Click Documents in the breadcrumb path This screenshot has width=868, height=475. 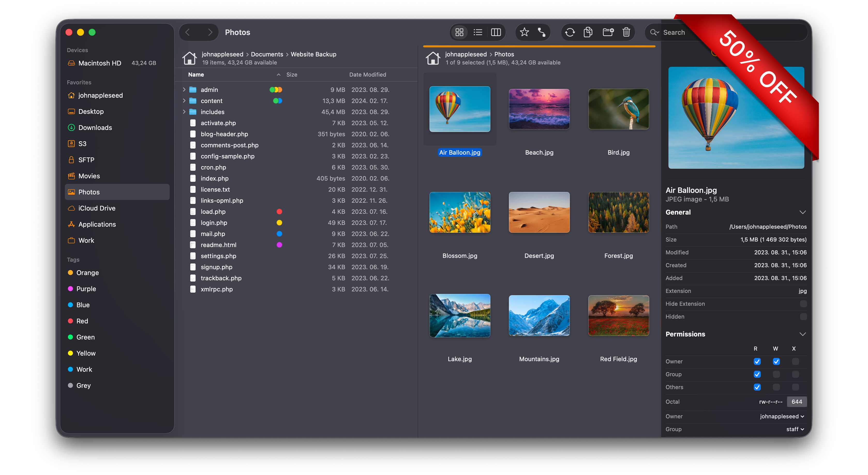(x=267, y=54)
